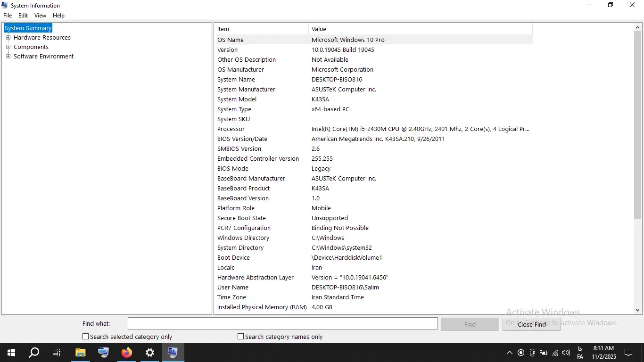Toggle Search category names only checkbox
This screenshot has height=362, width=644.
(x=241, y=337)
